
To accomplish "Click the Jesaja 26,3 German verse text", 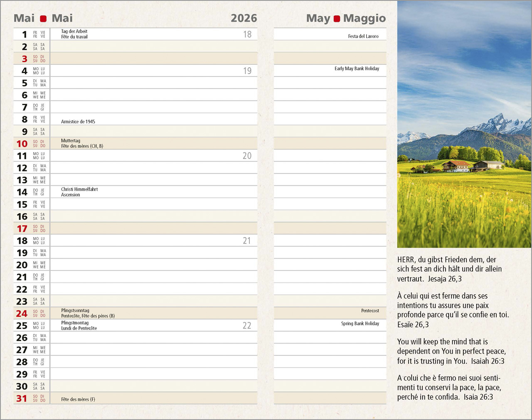I will coord(449,269).
